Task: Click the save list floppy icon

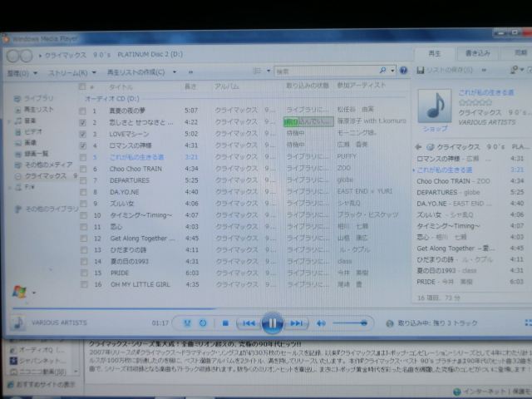Action: pos(420,70)
